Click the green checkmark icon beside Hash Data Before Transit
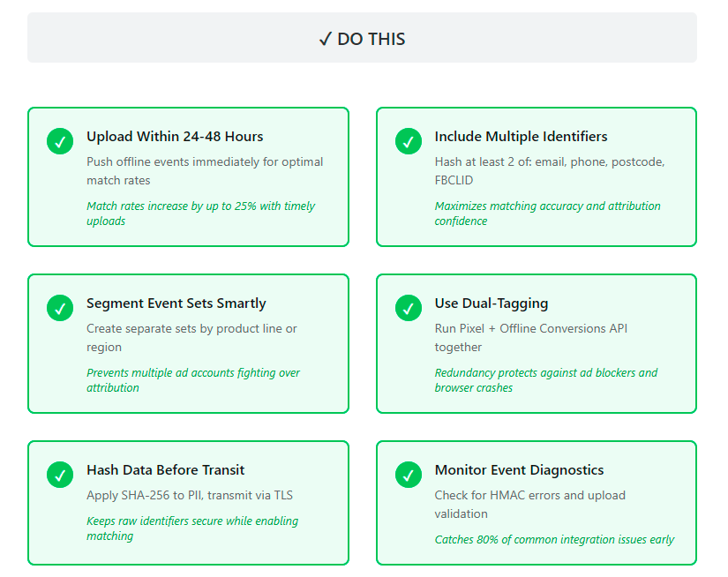This screenshot has width=728, height=577. (60, 475)
